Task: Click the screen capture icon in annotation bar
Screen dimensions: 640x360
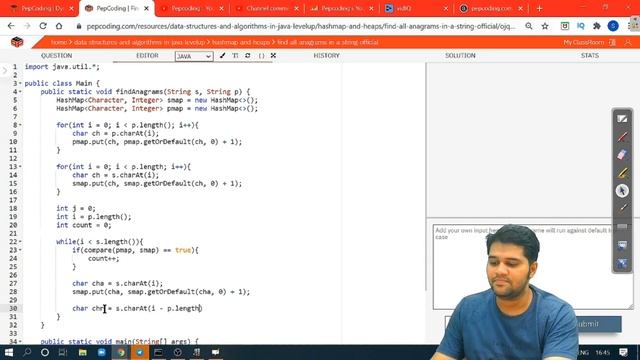Action: [x=622, y=245]
